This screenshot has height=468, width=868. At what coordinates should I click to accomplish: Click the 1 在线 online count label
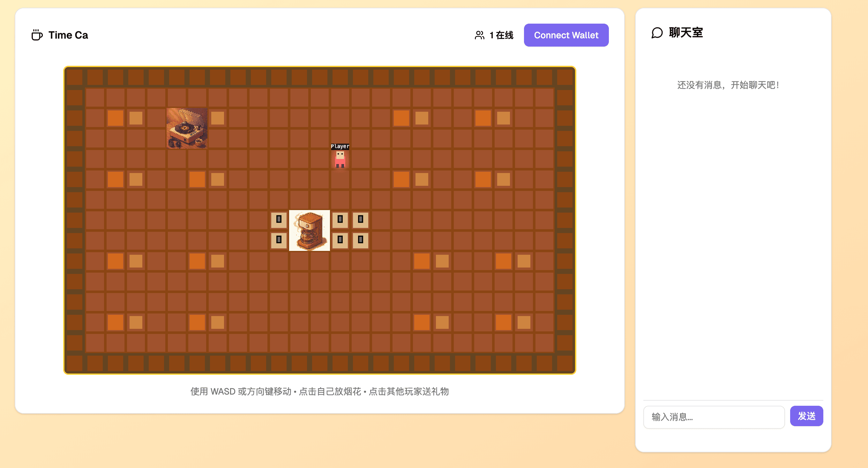coord(501,35)
